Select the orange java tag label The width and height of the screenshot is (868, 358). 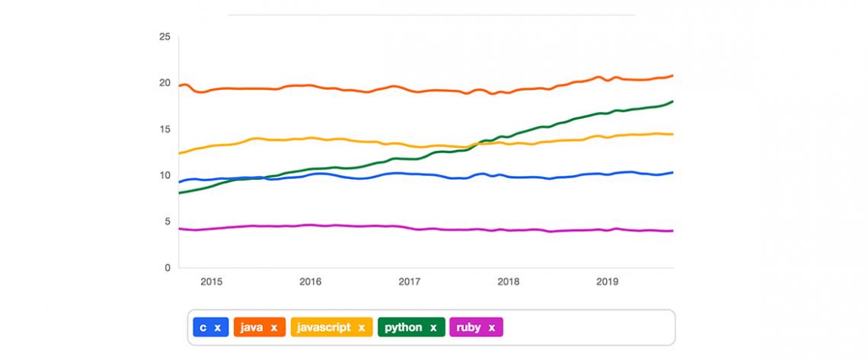pyautogui.click(x=252, y=328)
